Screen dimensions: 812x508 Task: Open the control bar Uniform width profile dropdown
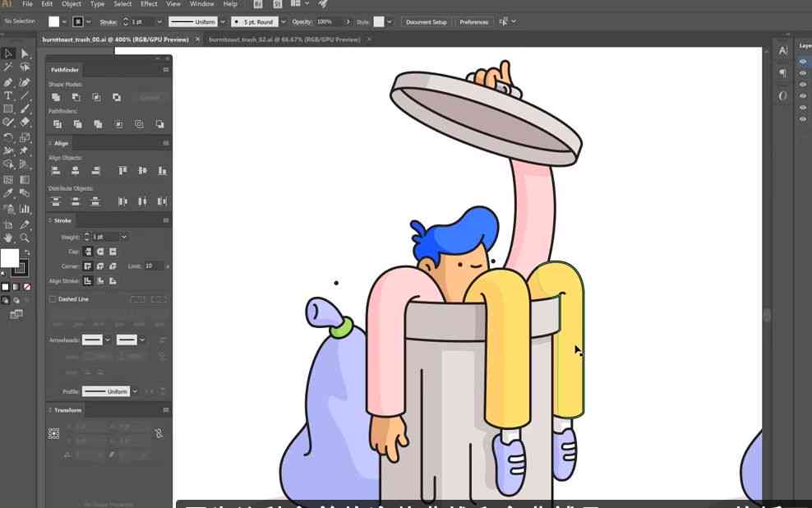click(x=223, y=21)
